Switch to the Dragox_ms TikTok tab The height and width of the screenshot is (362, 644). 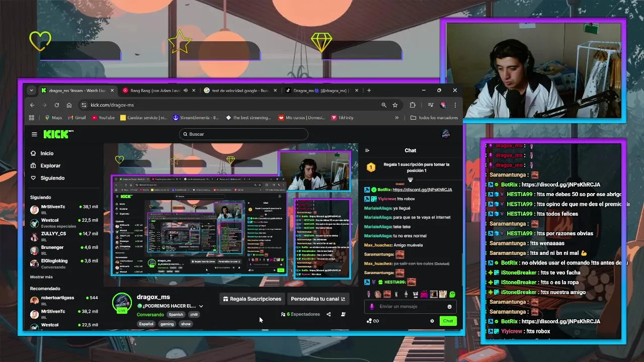coord(322,90)
